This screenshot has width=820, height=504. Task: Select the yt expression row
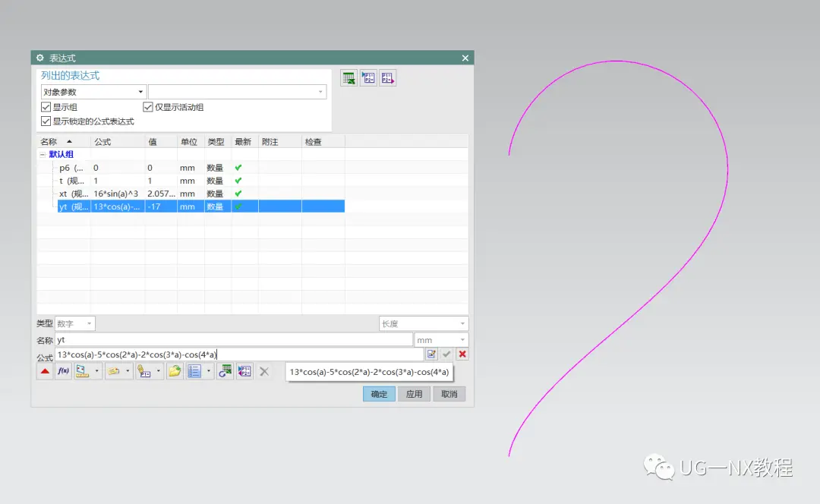pos(200,206)
